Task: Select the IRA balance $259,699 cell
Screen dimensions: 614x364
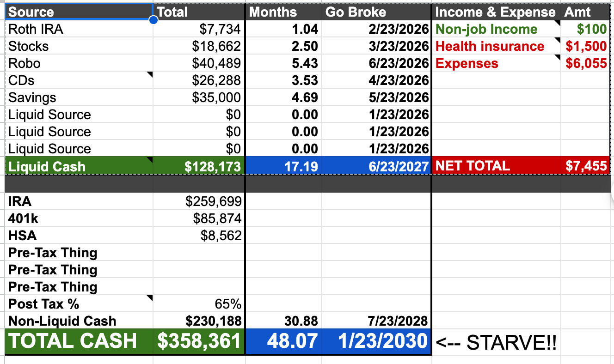Action: [x=199, y=201]
